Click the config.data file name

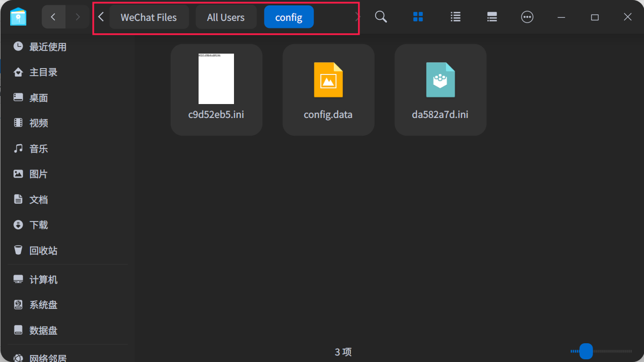coord(328,115)
